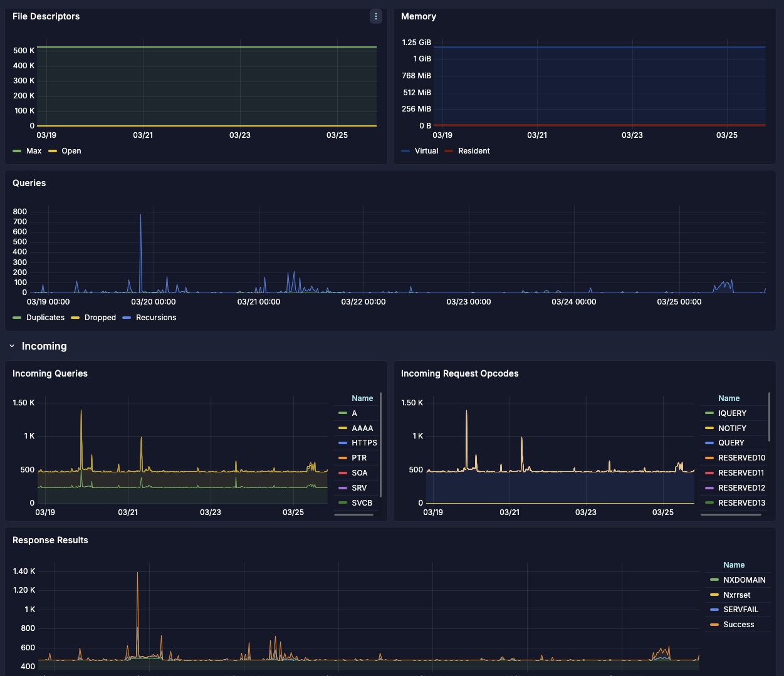Click the Name header in Incoming Queries legend

pyautogui.click(x=362, y=398)
